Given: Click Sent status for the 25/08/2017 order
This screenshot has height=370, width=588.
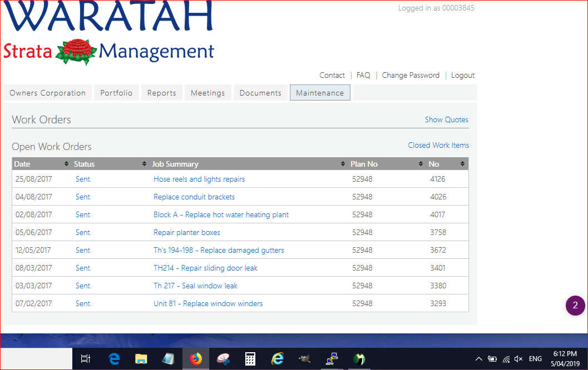Looking at the screenshot, I should [x=83, y=179].
